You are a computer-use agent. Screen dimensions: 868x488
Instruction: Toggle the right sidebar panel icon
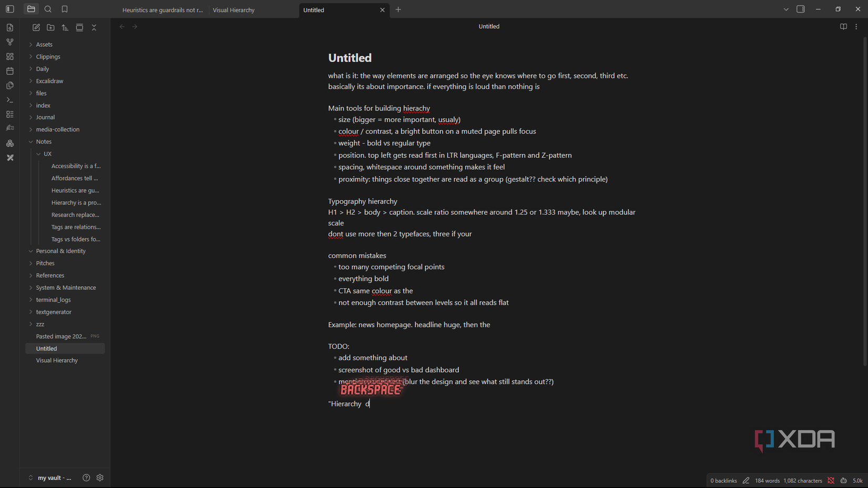(801, 9)
